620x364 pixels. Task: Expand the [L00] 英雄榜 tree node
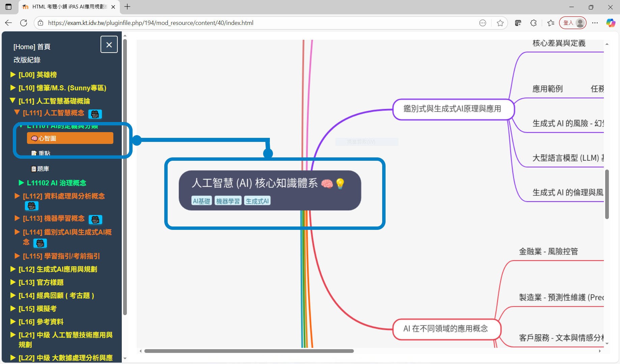click(x=37, y=75)
